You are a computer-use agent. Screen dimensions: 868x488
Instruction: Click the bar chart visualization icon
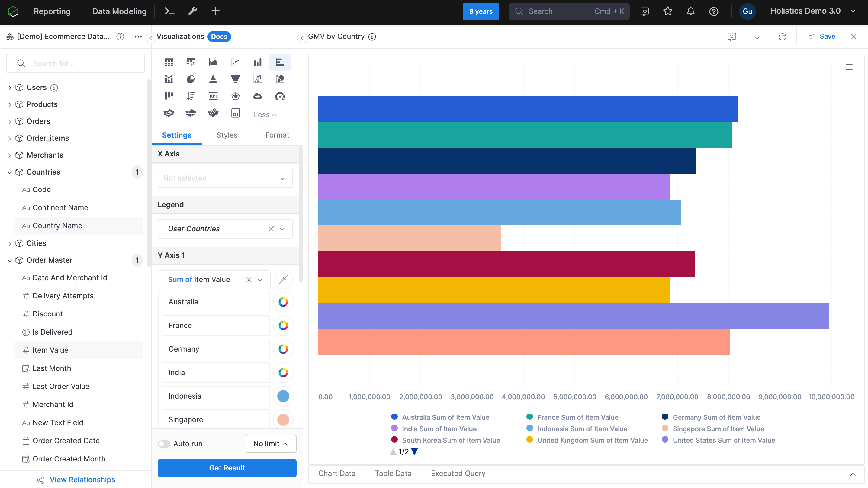258,62
